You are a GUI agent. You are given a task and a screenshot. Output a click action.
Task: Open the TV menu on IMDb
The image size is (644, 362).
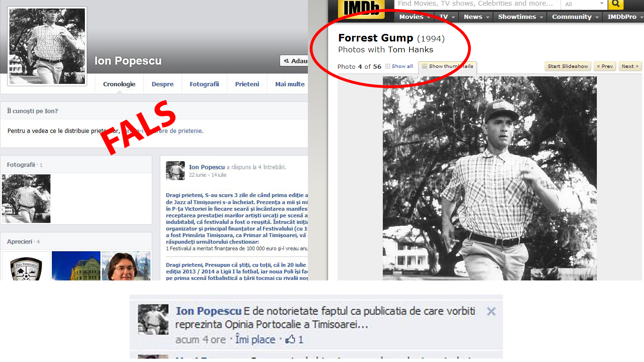447,16
